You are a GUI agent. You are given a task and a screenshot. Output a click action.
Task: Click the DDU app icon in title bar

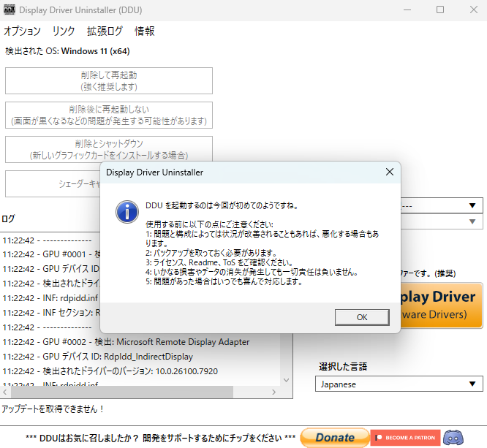[x=9, y=10]
